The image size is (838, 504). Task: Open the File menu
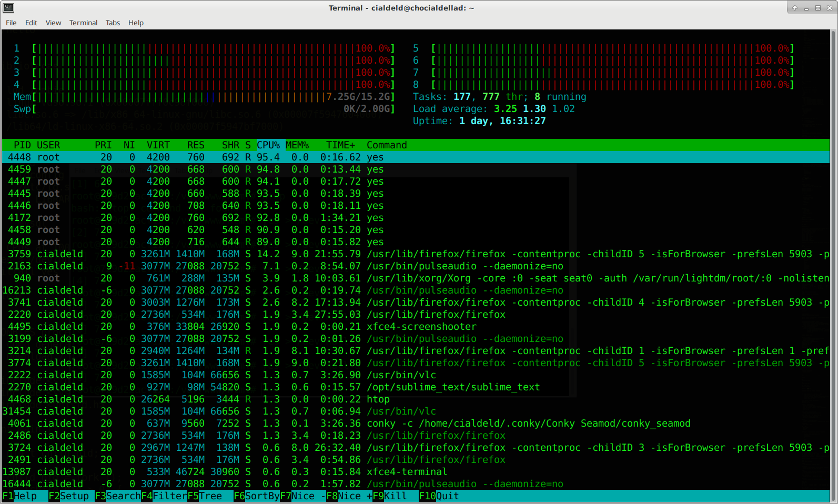(x=11, y=23)
